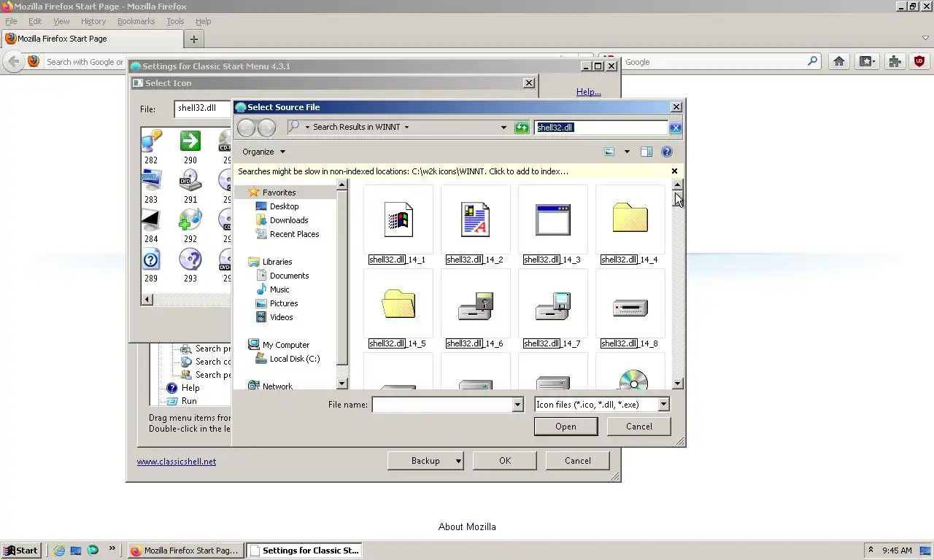Select the shell32.dll_14_6 floppy drive icon

click(475, 309)
